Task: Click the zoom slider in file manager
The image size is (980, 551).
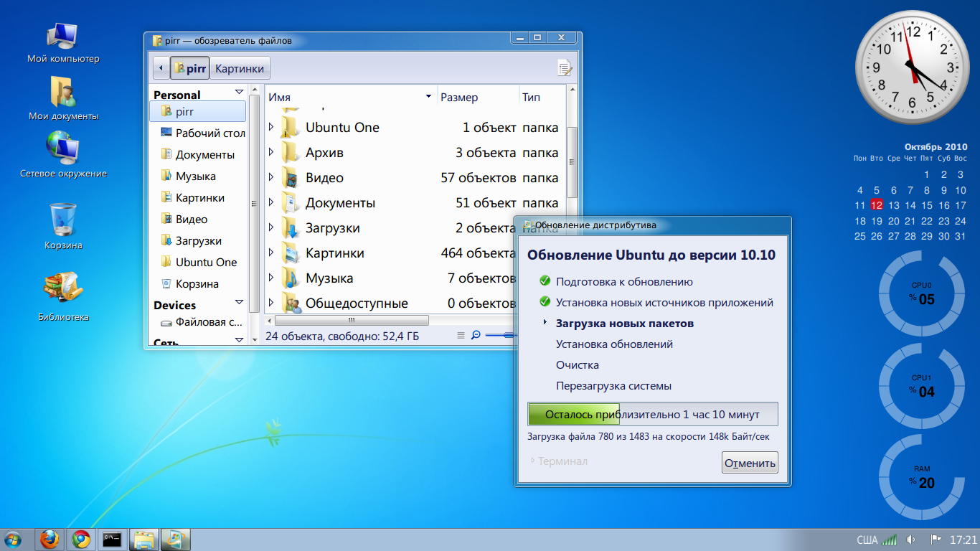Action: point(501,335)
